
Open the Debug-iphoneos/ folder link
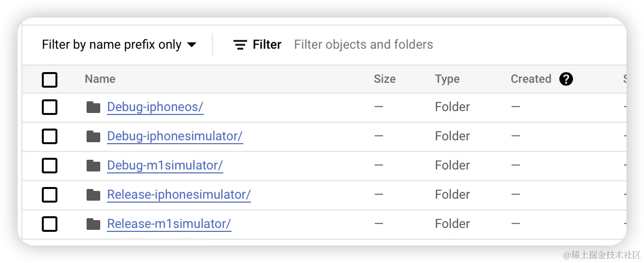click(155, 107)
